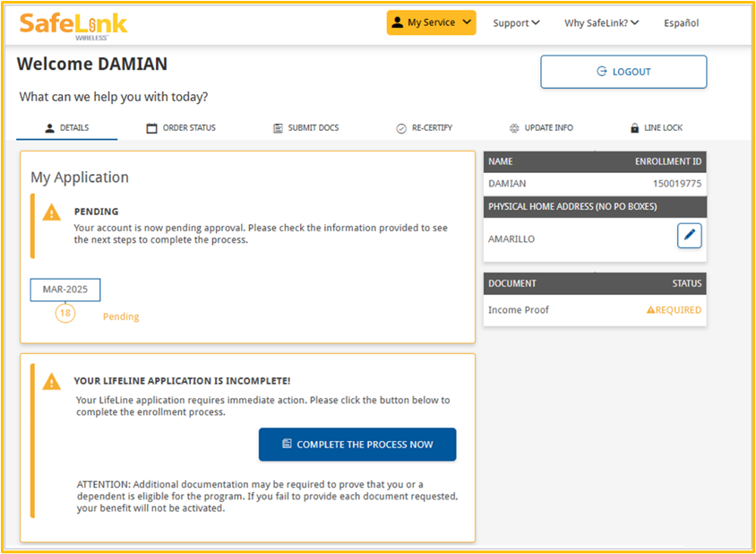Click COMPLETE THE PROCESS NOW button
Viewport: 756px width, 554px height.
[357, 445]
